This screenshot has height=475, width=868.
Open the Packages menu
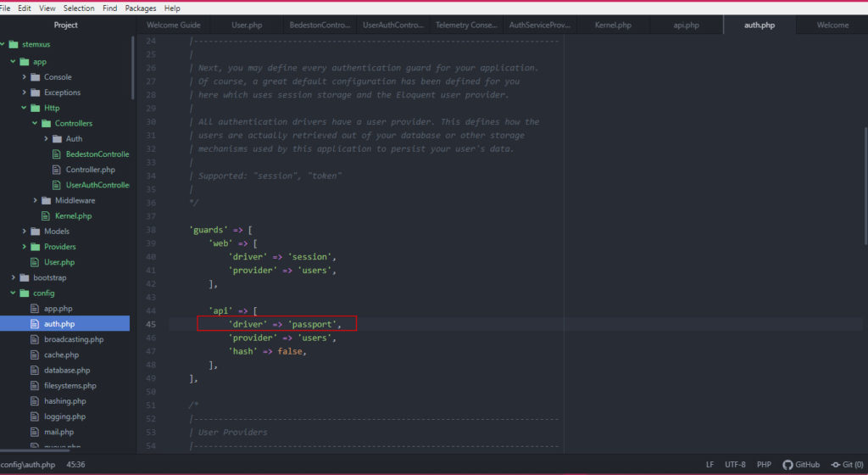[140, 8]
